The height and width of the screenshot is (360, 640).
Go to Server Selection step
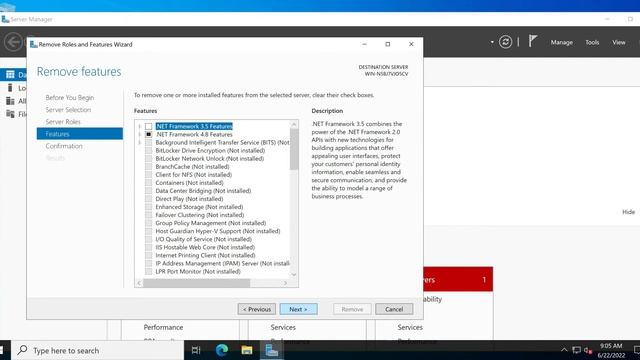tap(68, 110)
